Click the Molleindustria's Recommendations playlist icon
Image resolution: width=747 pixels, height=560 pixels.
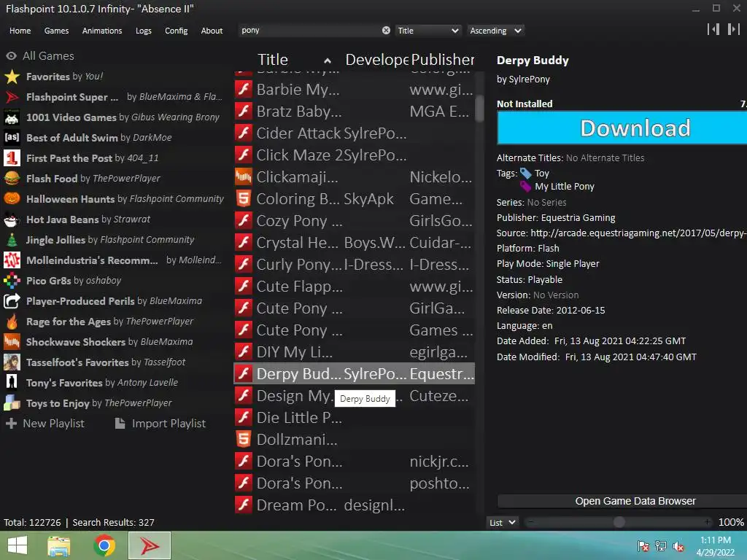pos(12,260)
